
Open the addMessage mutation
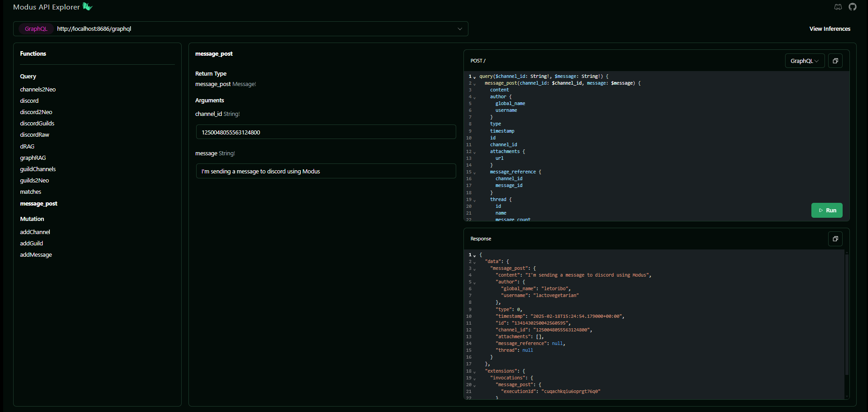tap(36, 254)
